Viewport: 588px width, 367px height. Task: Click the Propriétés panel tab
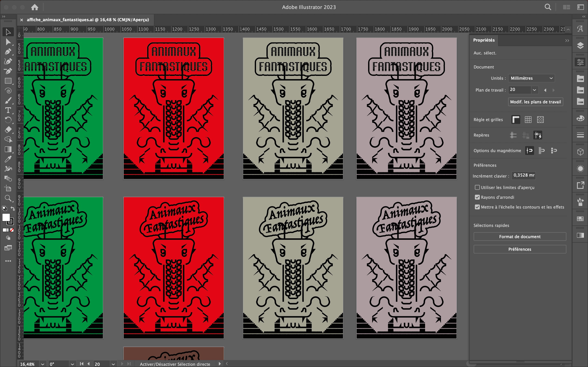[x=483, y=40]
